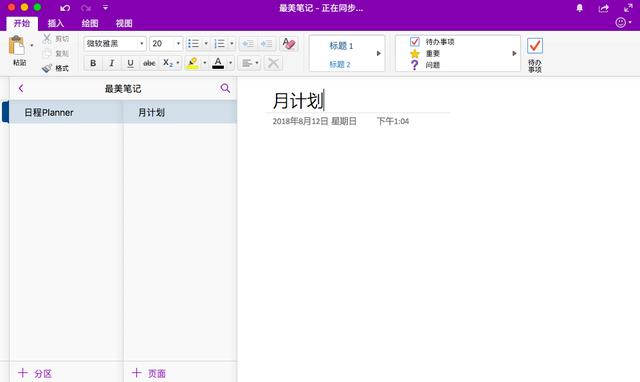This screenshot has width=640, height=382.
Task: Click the Cut scissors icon
Action: coord(47,39)
